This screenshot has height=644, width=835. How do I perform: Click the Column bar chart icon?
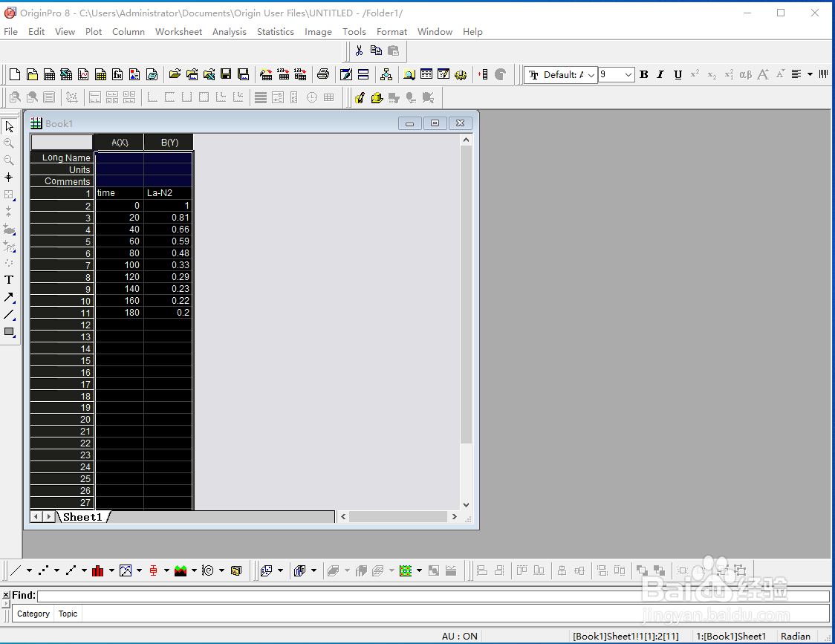[x=98, y=570]
